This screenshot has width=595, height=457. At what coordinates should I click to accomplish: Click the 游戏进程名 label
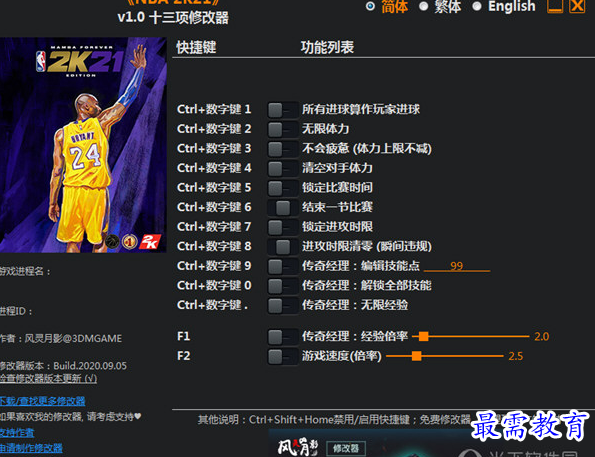pyautogui.click(x=25, y=272)
